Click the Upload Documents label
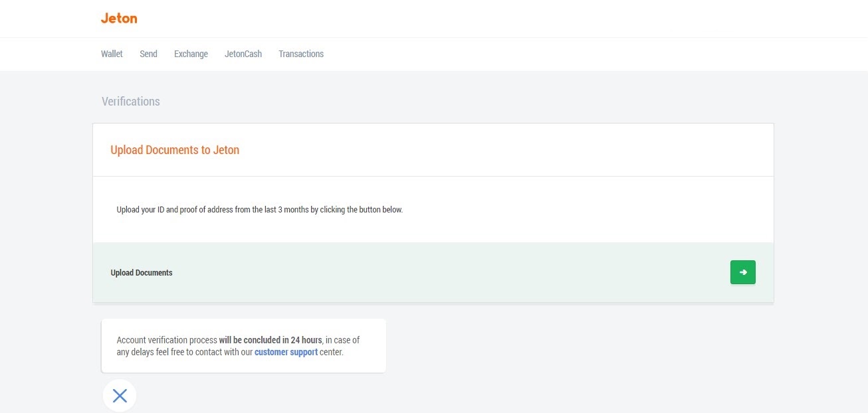868x413 pixels. [142, 273]
